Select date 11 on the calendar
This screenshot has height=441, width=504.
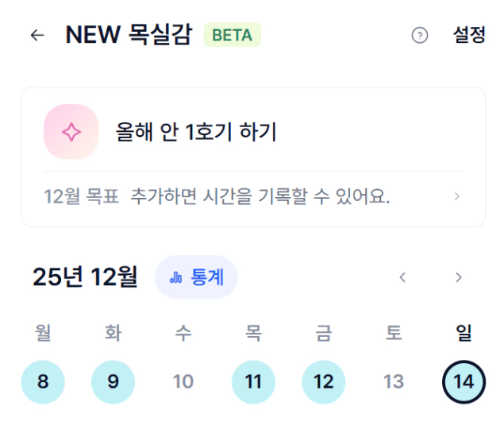pos(253,381)
